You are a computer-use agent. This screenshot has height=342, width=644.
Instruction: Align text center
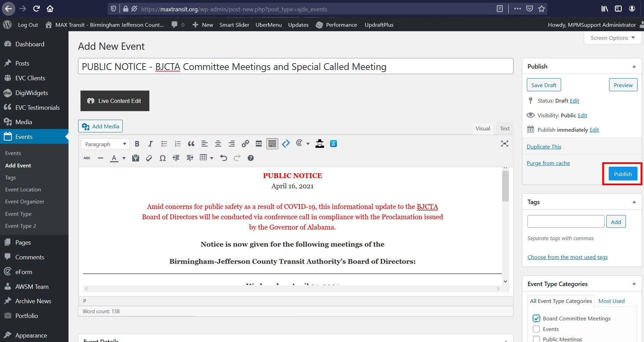[218, 144]
